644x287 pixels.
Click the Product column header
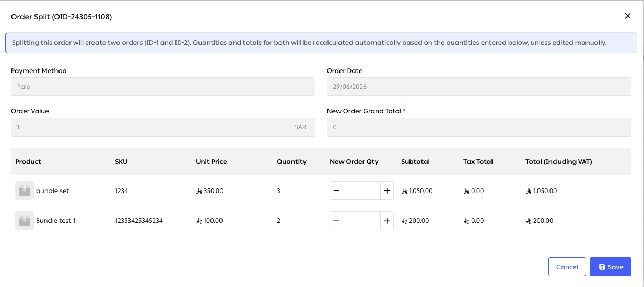coord(28,162)
